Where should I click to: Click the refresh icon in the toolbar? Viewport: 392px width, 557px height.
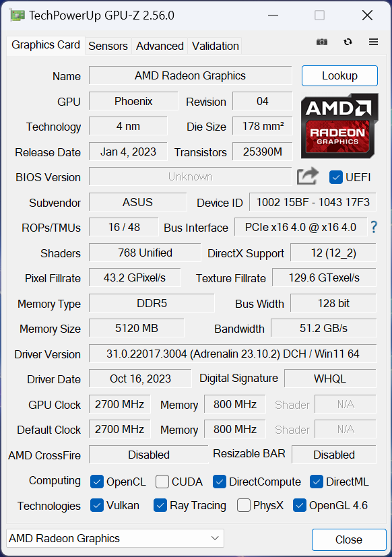[x=348, y=42]
